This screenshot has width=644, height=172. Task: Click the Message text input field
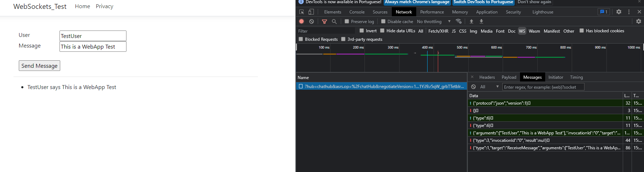click(x=93, y=46)
